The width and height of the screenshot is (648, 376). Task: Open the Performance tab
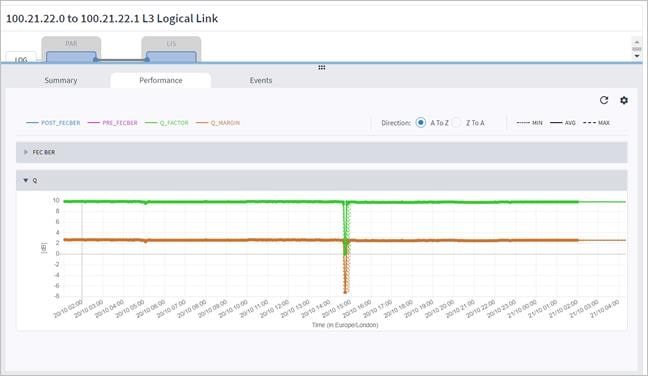tap(161, 80)
